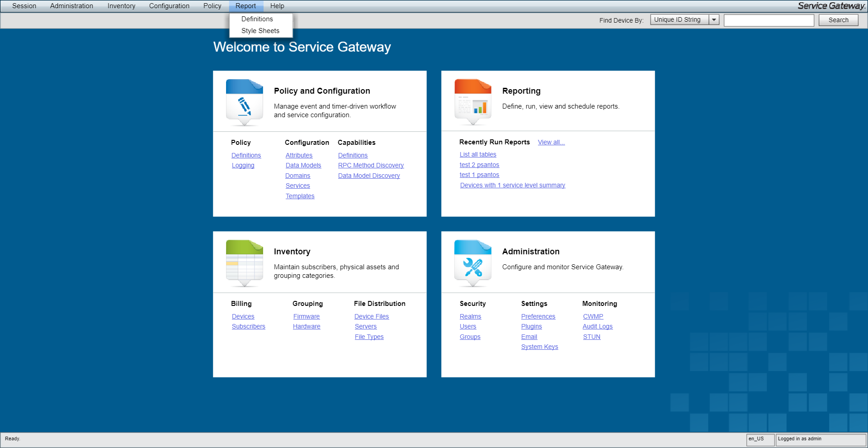Click in the device search text field
The image size is (868, 448).
coord(769,20)
